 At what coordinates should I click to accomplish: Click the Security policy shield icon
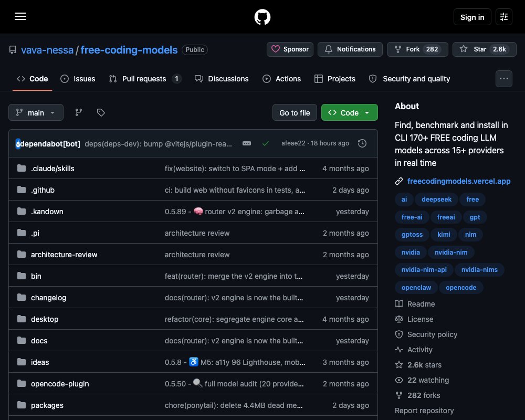(x=399, y=334)
